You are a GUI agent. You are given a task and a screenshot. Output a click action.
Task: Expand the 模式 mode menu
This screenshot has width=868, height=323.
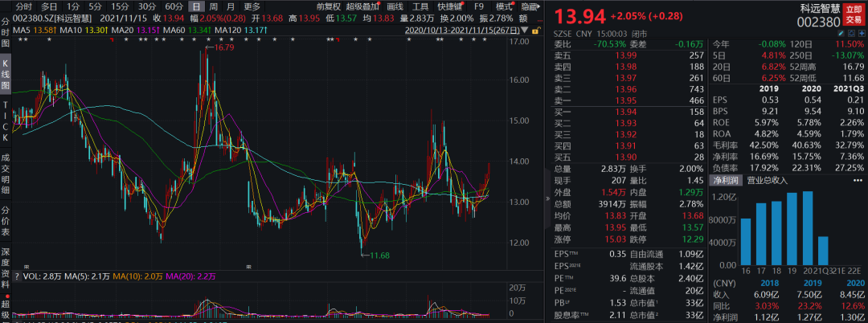[506, 6]
